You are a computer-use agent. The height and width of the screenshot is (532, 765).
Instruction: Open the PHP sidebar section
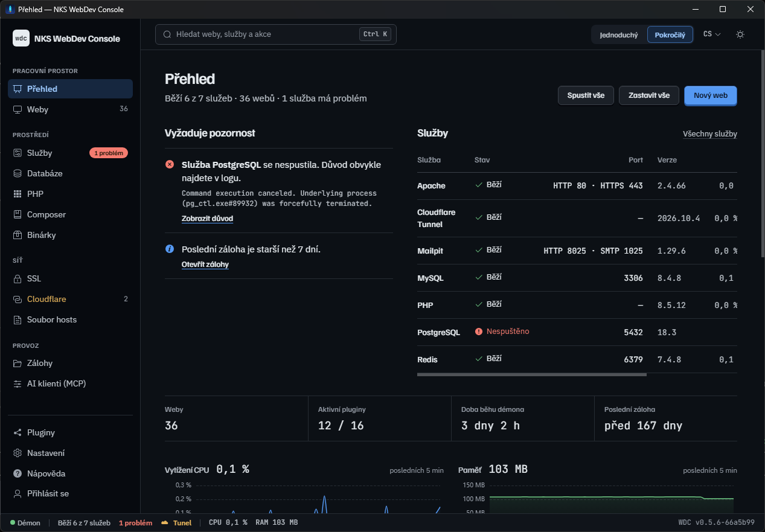pyautogui.click(x=70, y=194)
